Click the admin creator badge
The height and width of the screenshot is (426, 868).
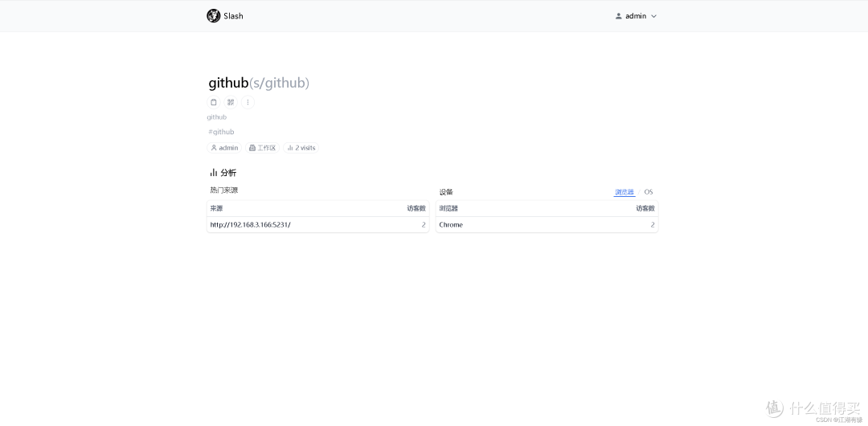pos(224,148)
